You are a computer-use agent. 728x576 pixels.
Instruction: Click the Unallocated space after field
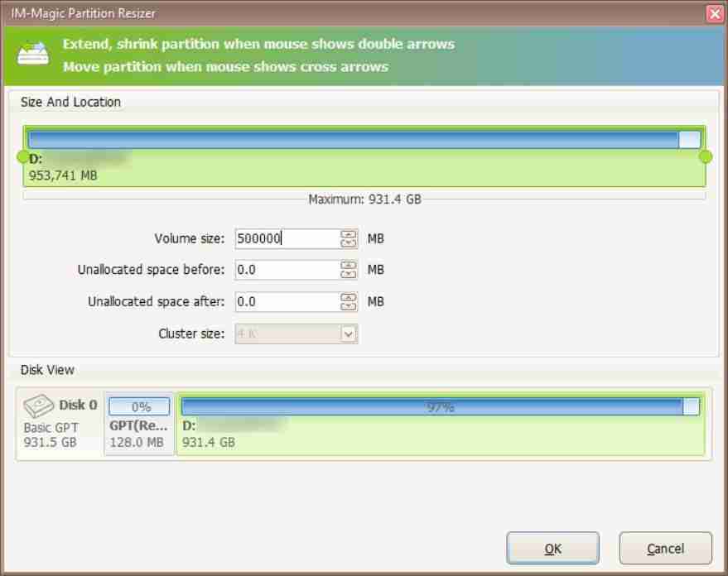(x=287, y=301)
